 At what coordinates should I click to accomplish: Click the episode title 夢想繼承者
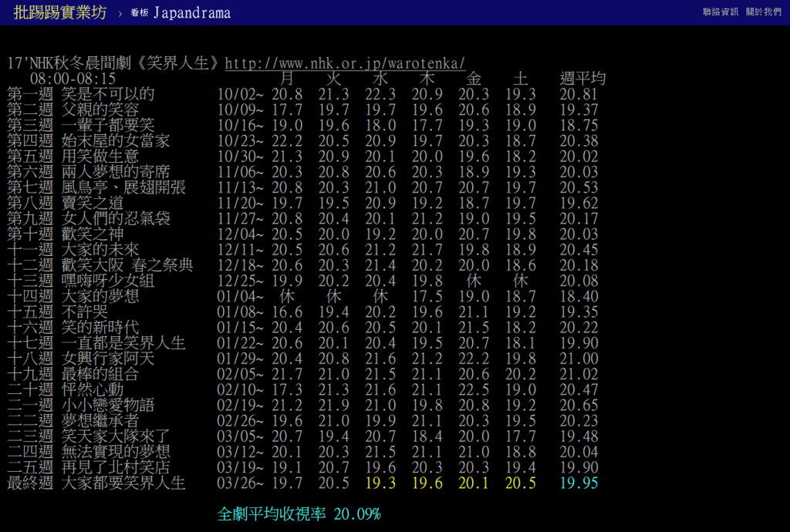pos(100,421)
